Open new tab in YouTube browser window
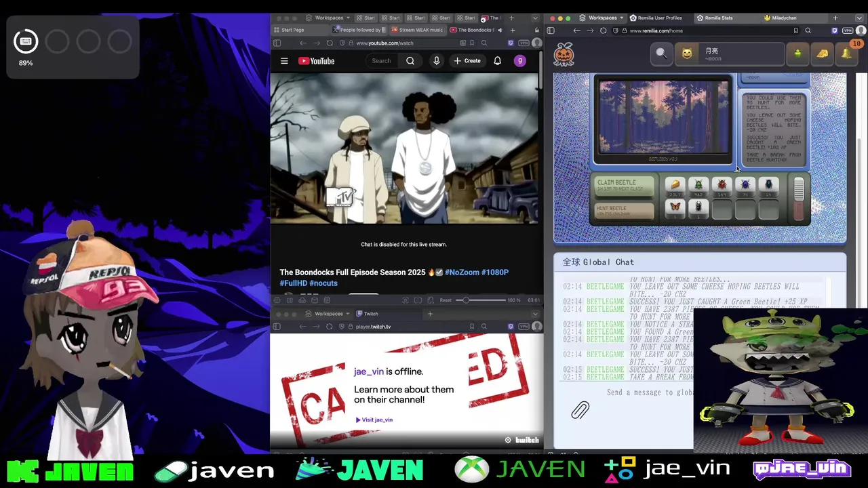This screenshot has height=488, width=868. [513, 30]
